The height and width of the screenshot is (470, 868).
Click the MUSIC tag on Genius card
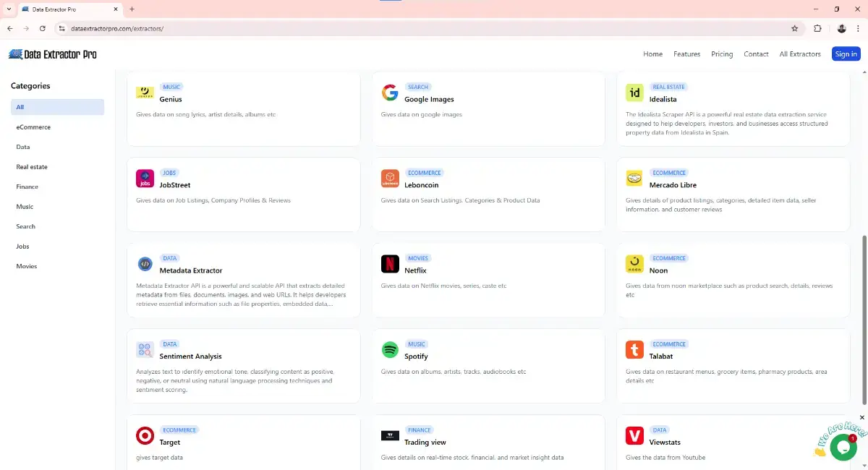(171, 87)
